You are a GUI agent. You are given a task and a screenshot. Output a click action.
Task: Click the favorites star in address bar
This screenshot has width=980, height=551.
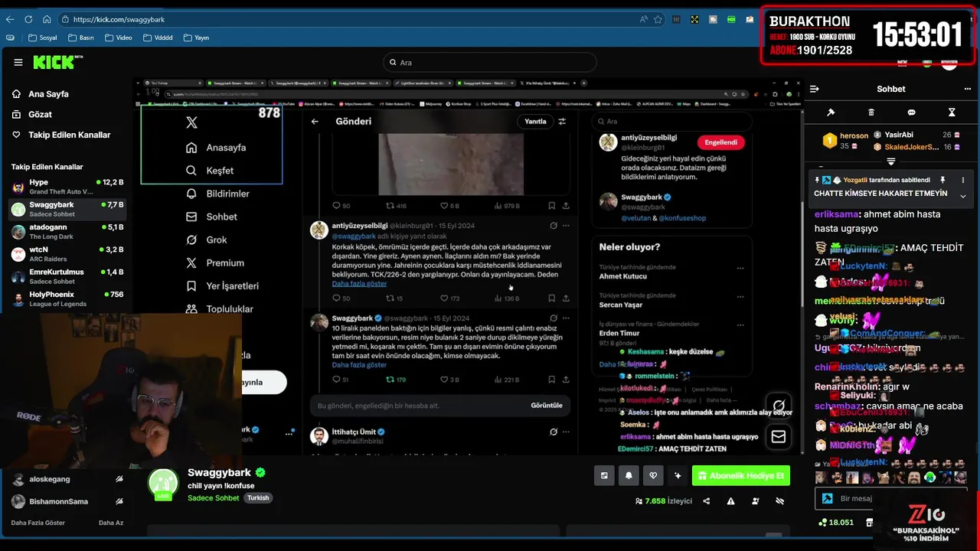(658, 19)
